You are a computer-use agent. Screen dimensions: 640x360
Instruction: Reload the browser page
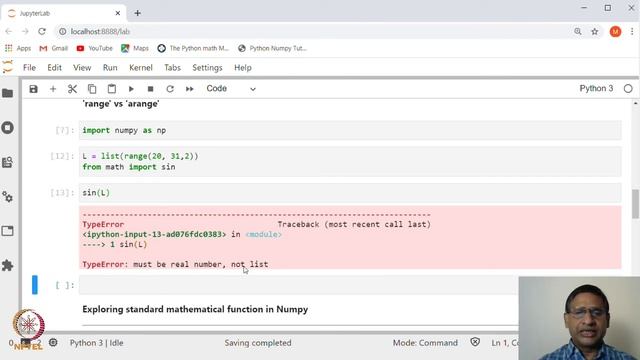pyautogui.click(x=42, y=31)
